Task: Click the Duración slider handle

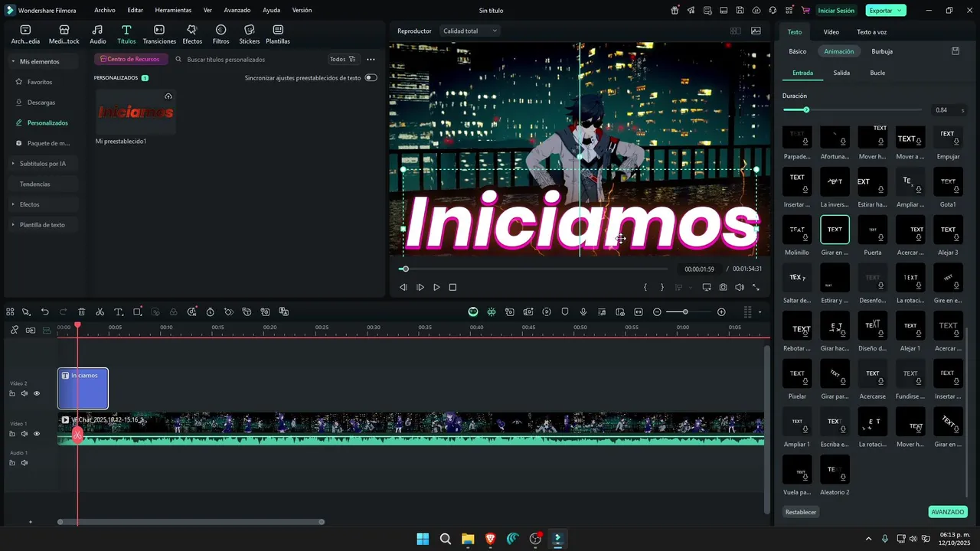Action: (806, 110)
